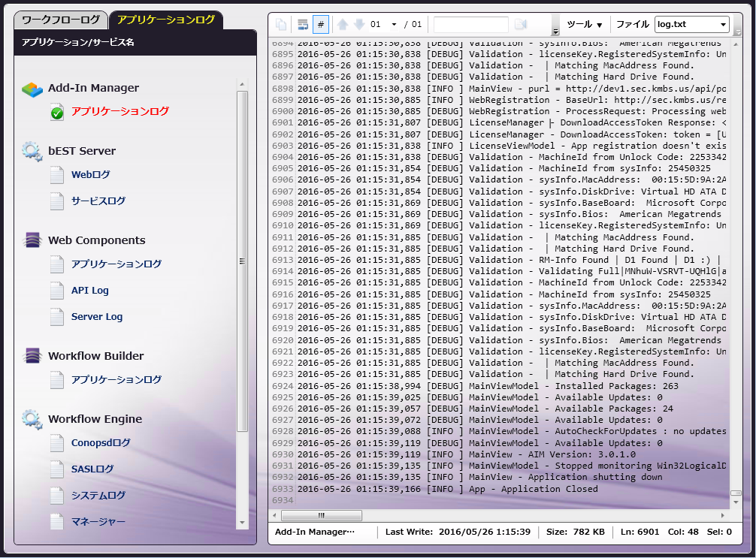Click the Workflow Engine gear icon

click(x=32, y=419)
